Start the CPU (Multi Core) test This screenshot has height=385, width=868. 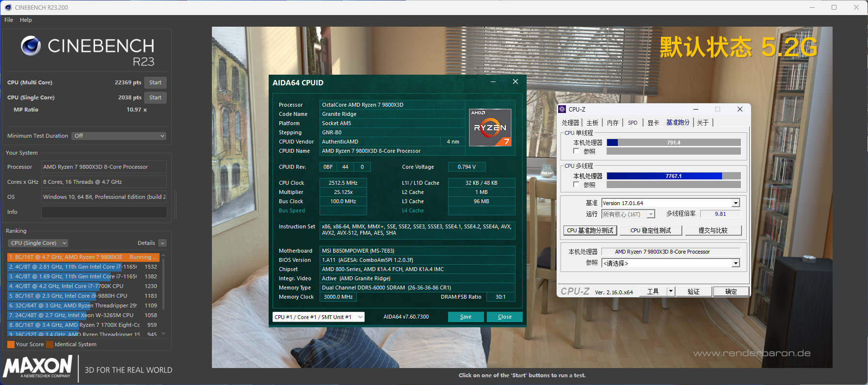[155, 82]
